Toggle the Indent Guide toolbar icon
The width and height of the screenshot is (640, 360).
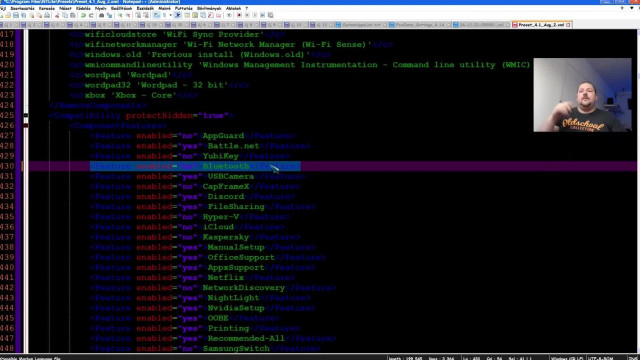pyautogui.click(x=178, y=15)
